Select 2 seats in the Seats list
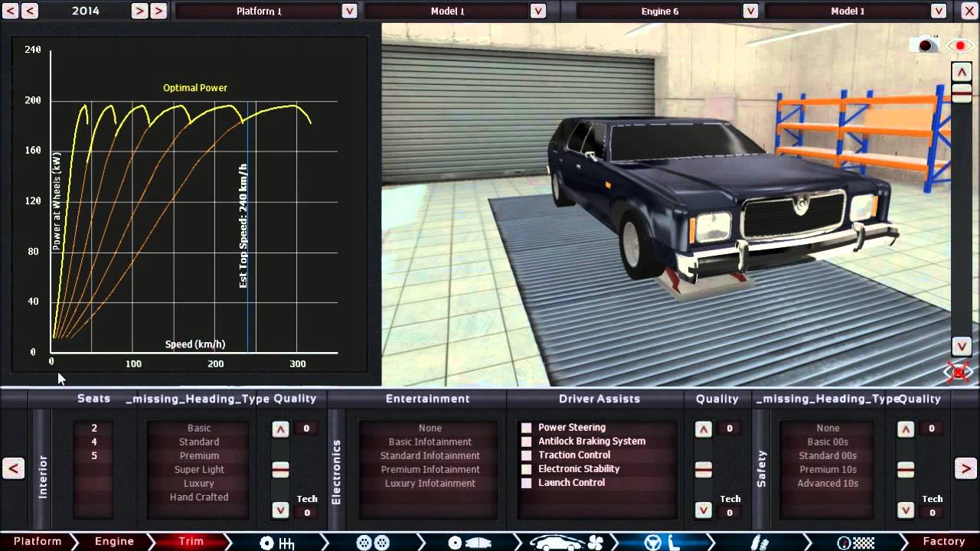The image size is (980, 551). tap(94, 429)
